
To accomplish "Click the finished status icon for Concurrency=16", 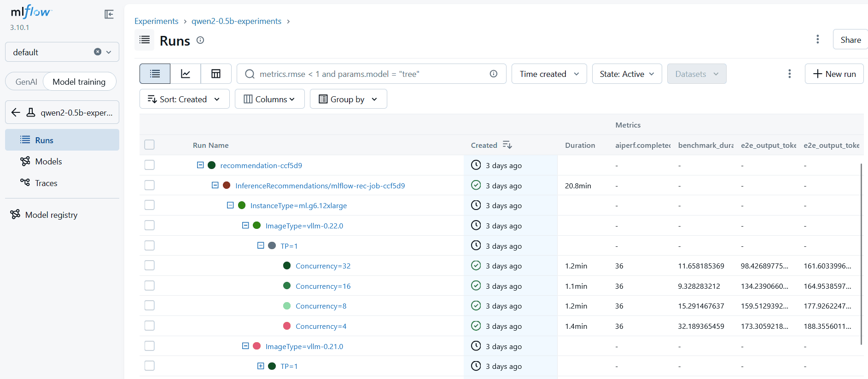I will coord(476,286).
